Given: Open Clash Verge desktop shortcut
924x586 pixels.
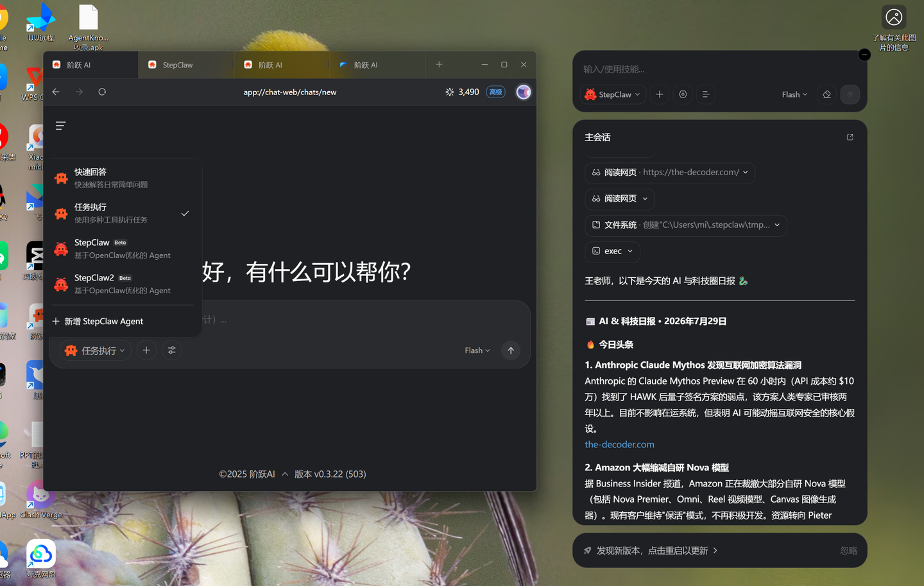Looking at the screenshot, I should 40,500.
